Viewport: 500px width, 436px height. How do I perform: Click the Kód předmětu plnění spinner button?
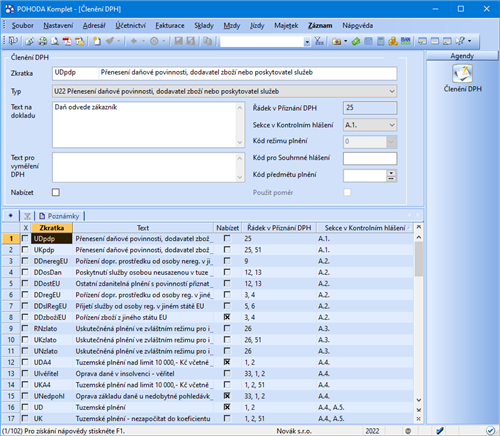(391, 175)
